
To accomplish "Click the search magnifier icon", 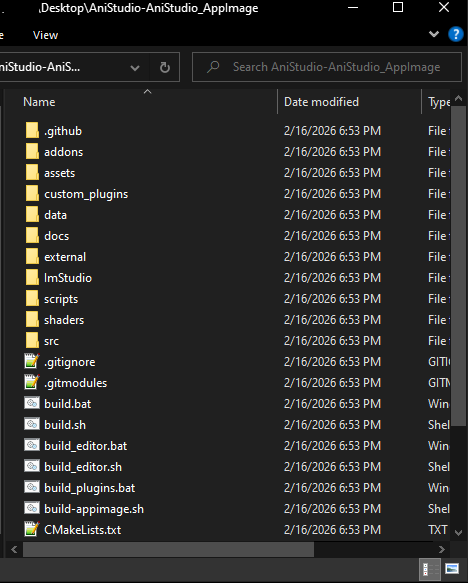I will [213, 67].
